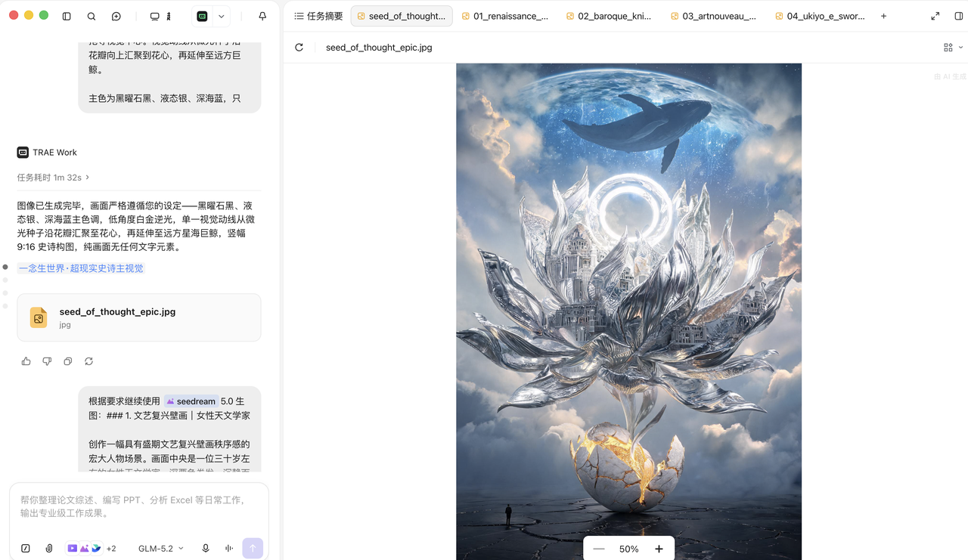Click seed_of_thought_epic.jpg filename in header

[379, 47]
